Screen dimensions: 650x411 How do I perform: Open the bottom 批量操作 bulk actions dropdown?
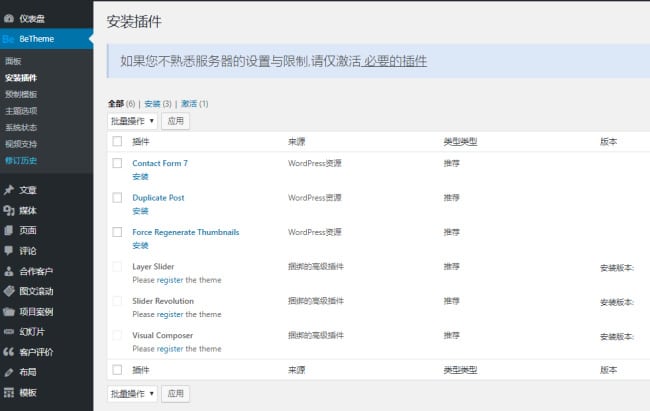pos(132,394)
